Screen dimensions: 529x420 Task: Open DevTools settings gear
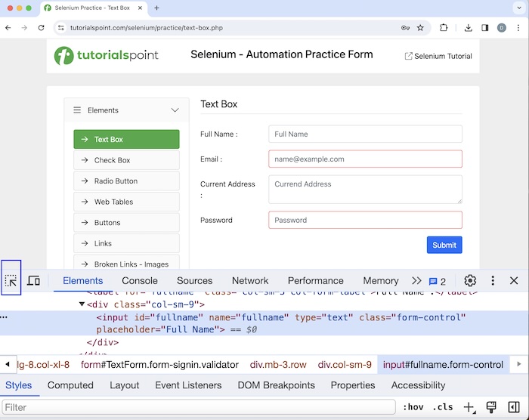point(470,280)
